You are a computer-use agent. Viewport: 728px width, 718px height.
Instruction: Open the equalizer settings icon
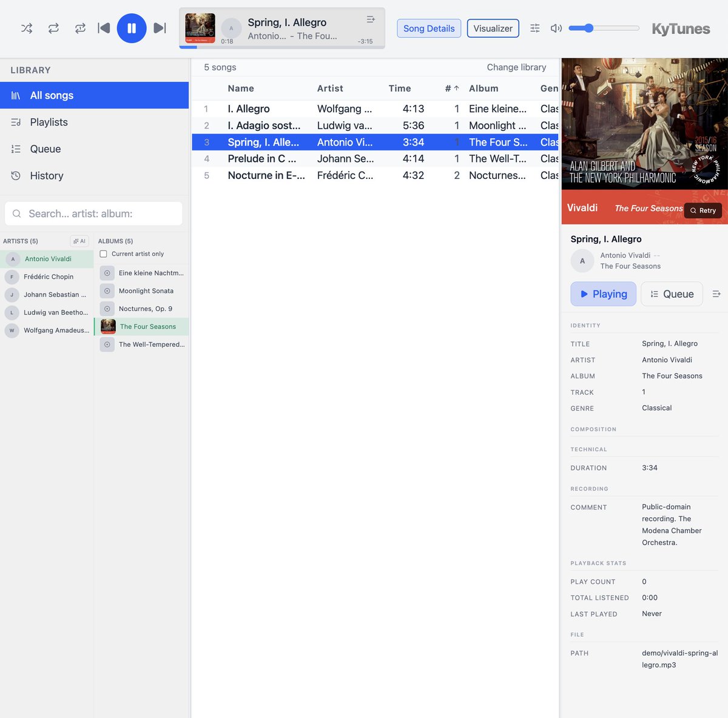tap(534, 28)
